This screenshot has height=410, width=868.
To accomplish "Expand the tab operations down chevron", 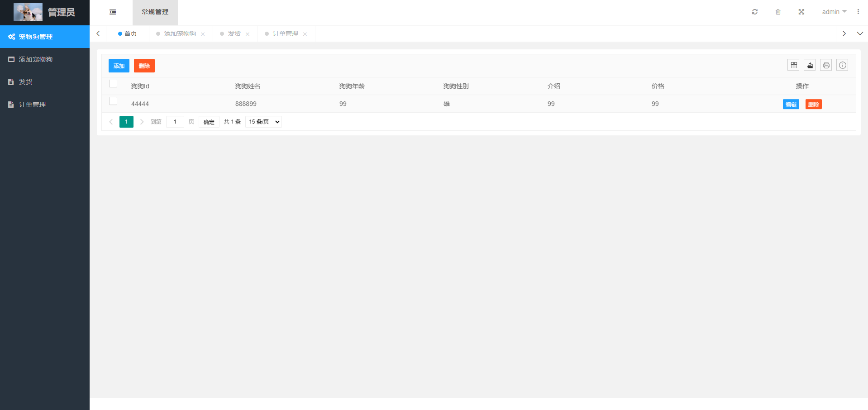I will point(860,33).
